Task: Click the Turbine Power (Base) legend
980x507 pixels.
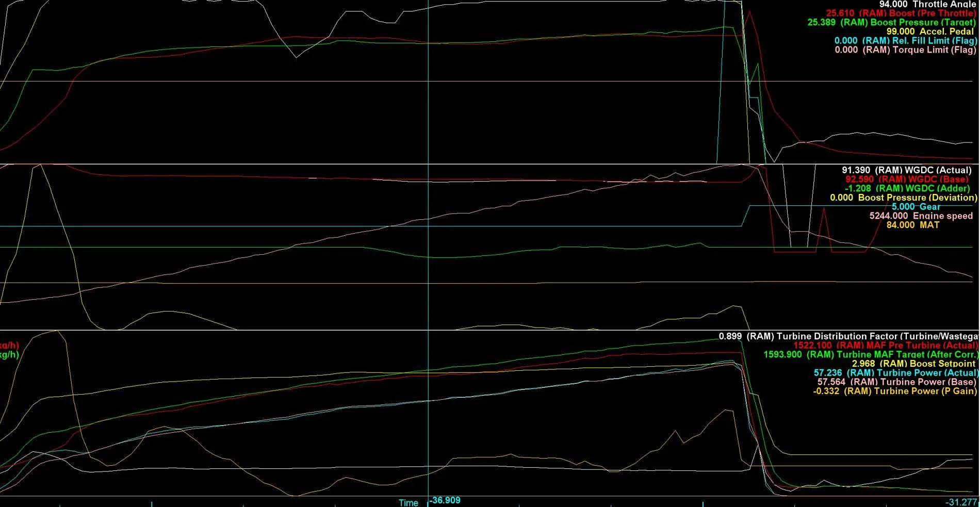Action: click(x=897, y=382)
